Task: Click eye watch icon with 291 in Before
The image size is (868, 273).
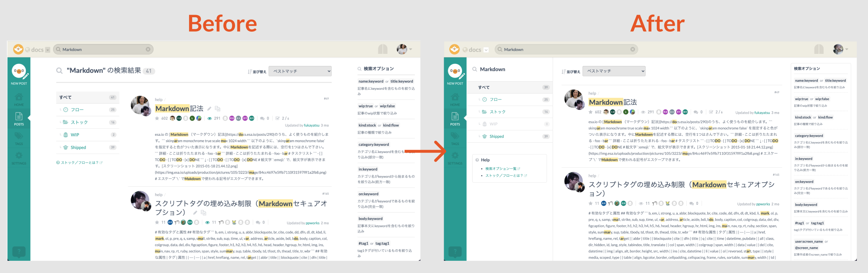Action: (x=209, y=118)
